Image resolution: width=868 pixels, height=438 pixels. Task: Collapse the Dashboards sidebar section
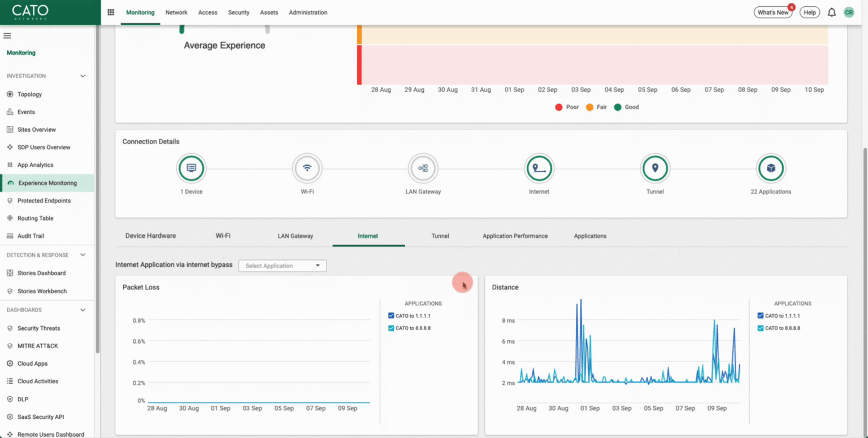[83, 310]
